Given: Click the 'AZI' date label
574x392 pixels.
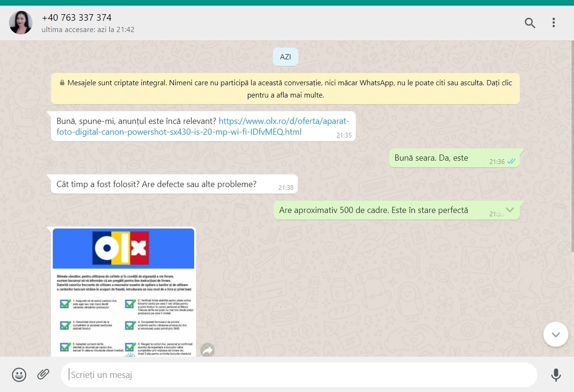Looking at the screenshot, I should [x=285, y=57].
